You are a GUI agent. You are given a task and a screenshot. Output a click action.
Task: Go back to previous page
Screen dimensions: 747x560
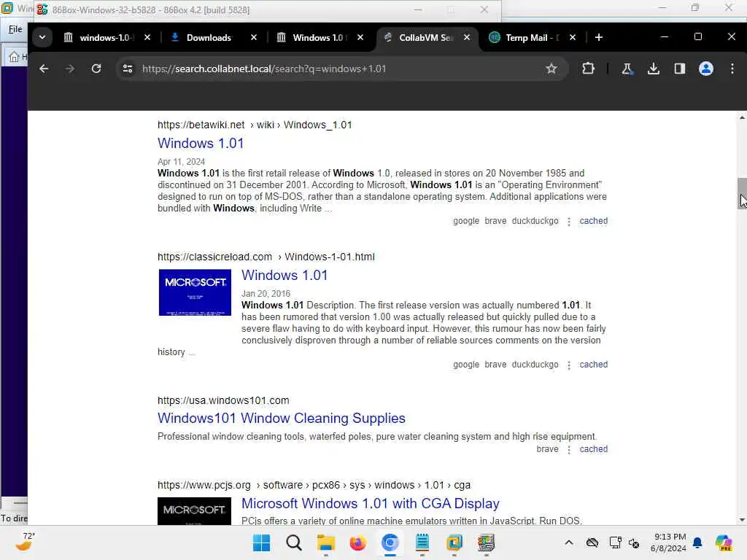[44, 69]
